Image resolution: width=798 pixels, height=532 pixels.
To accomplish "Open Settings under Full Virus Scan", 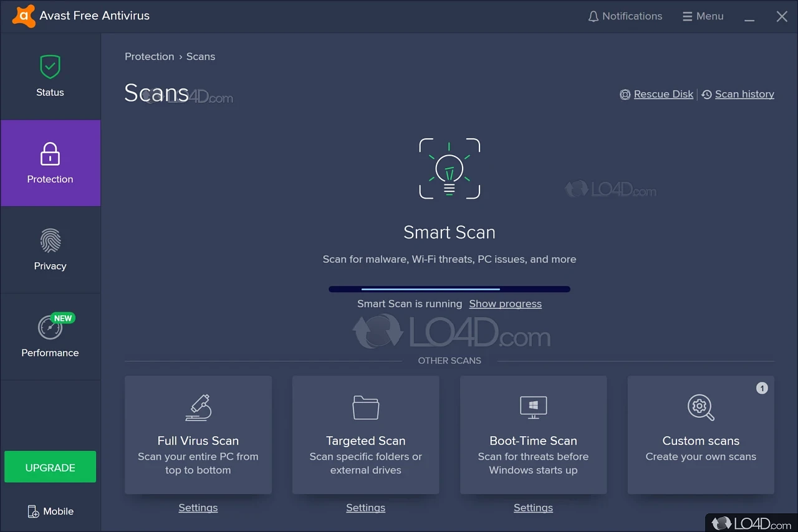I will [x=198, y=508].
